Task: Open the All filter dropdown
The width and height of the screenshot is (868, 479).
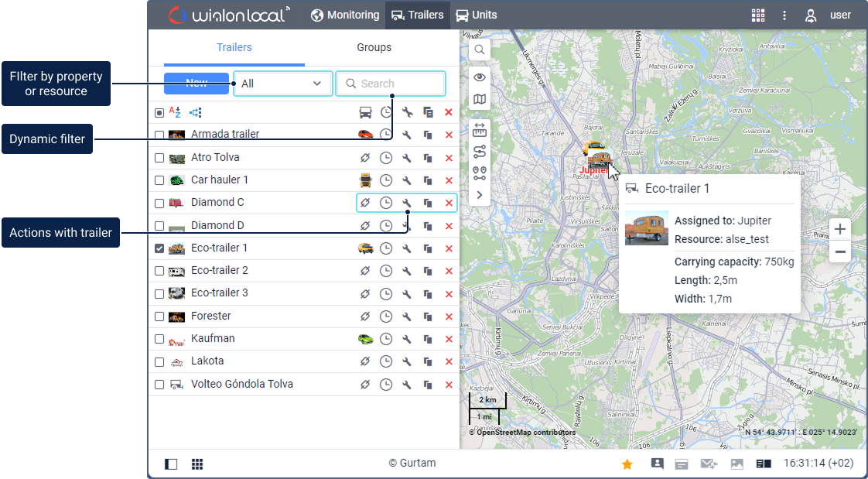Action: pyautogui.click(x=282, y=84)
